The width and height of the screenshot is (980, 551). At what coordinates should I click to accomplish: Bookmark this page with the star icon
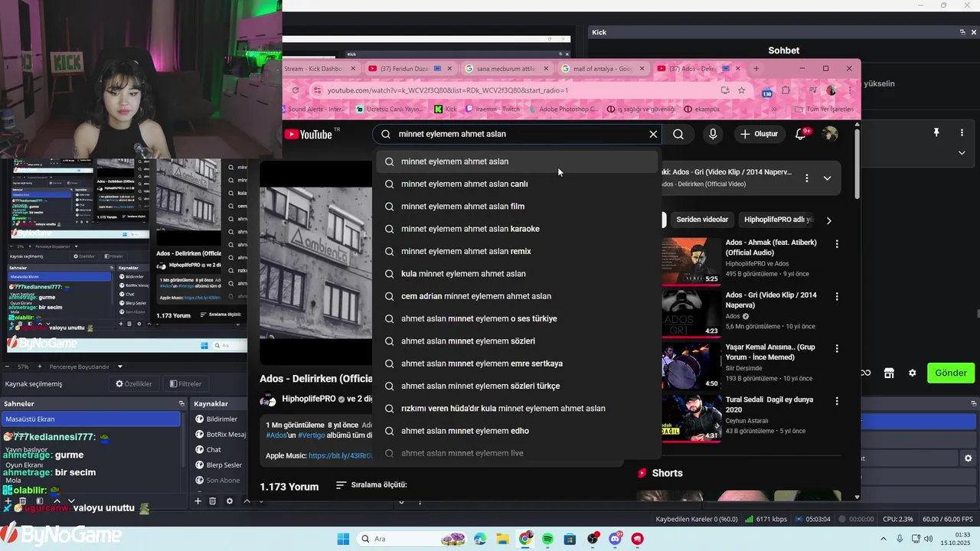coord(741,90)
